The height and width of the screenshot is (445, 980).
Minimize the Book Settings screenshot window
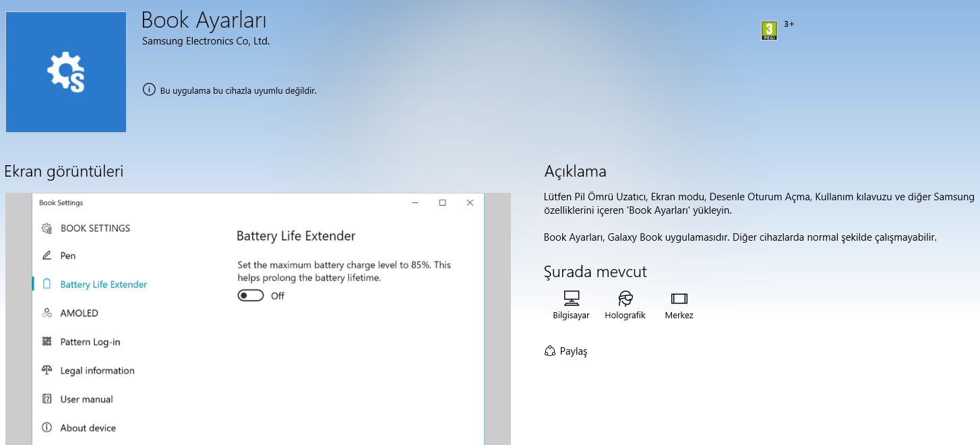415,202
